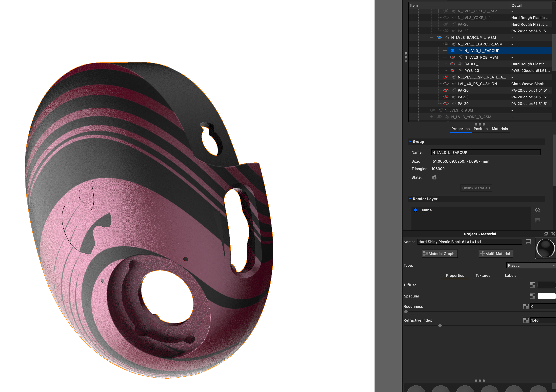
Task: Click the add render layer icon
Action: click(x=537, y=210)
